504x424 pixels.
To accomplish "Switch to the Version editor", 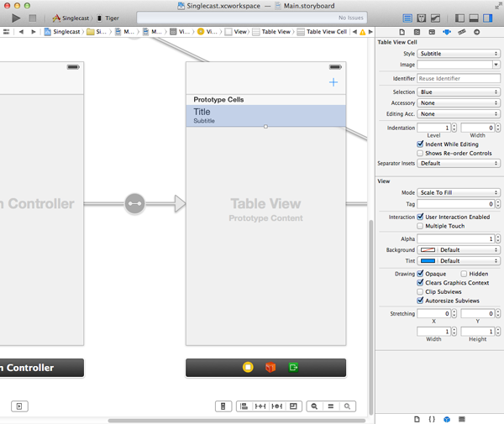I will (x=435, y=18).
